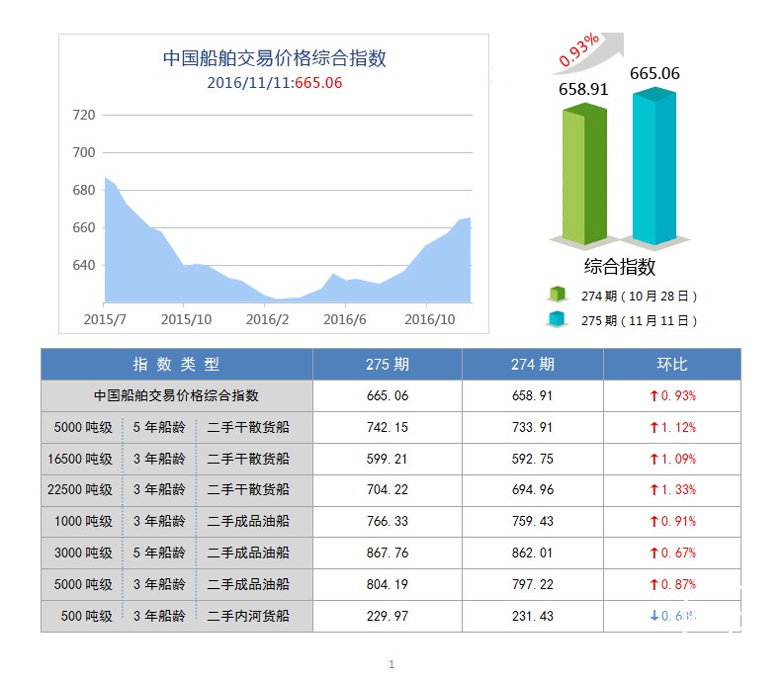The height and width of the screenshot is (682, 784).
Task: Click the 229.97 cell
Action: (x=387, y=616)
